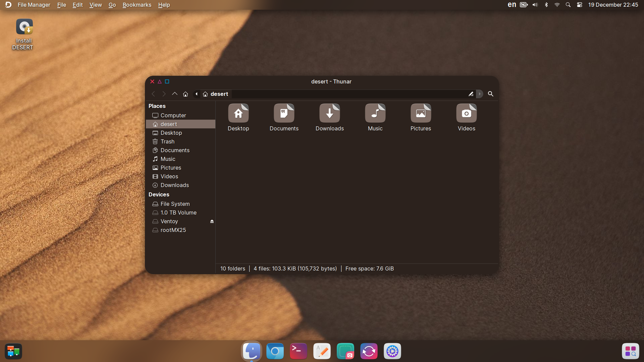Viewport: 644px width, 362px height.
Task: Toggle the path edit pencil icon
Action: point(471,94)
